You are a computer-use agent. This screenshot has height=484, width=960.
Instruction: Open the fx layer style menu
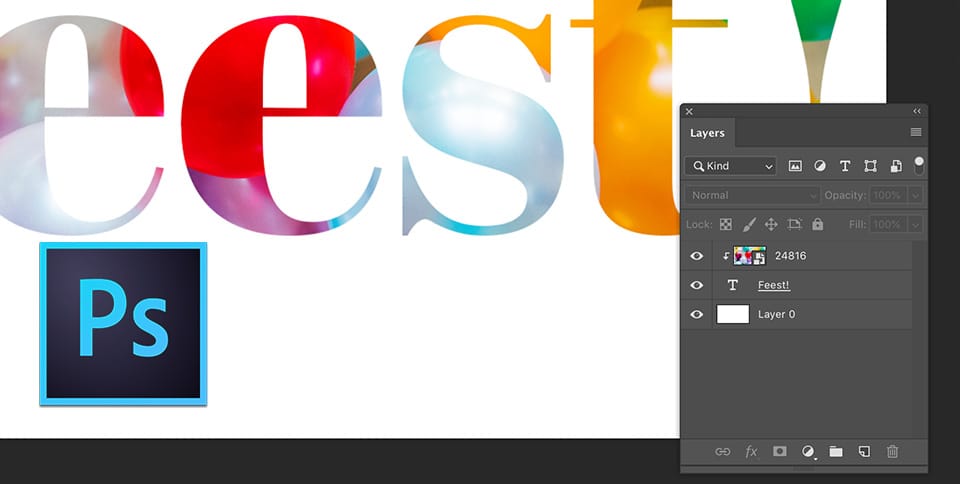point(751,452)
